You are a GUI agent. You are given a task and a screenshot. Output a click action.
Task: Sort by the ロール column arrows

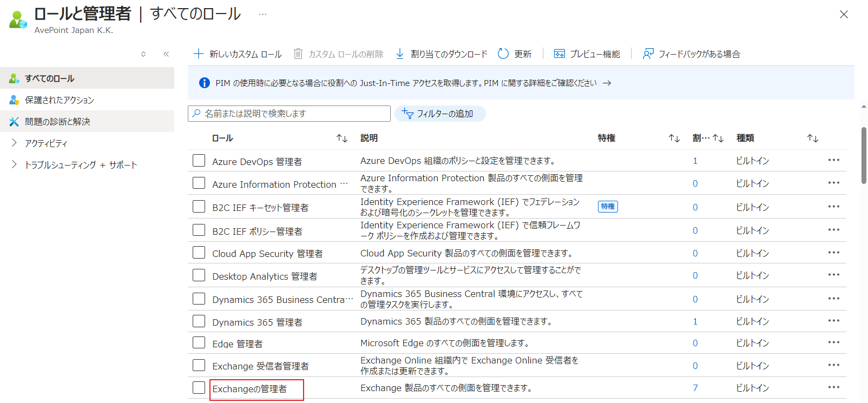click(x=342, y=138)
